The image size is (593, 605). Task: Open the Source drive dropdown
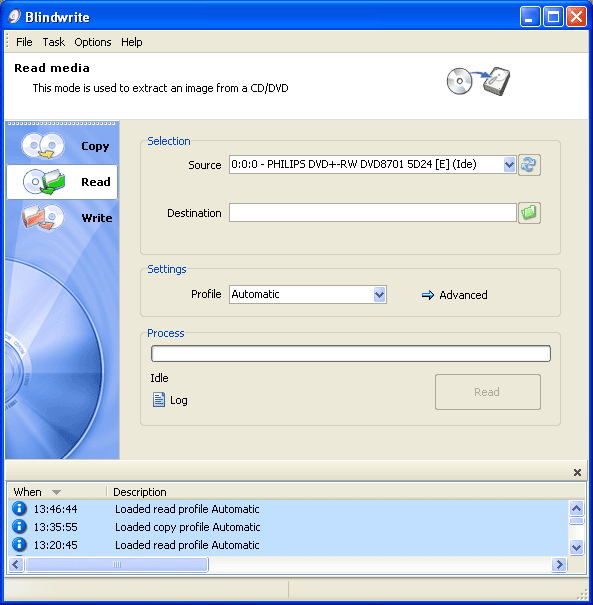tap(509, 165)
